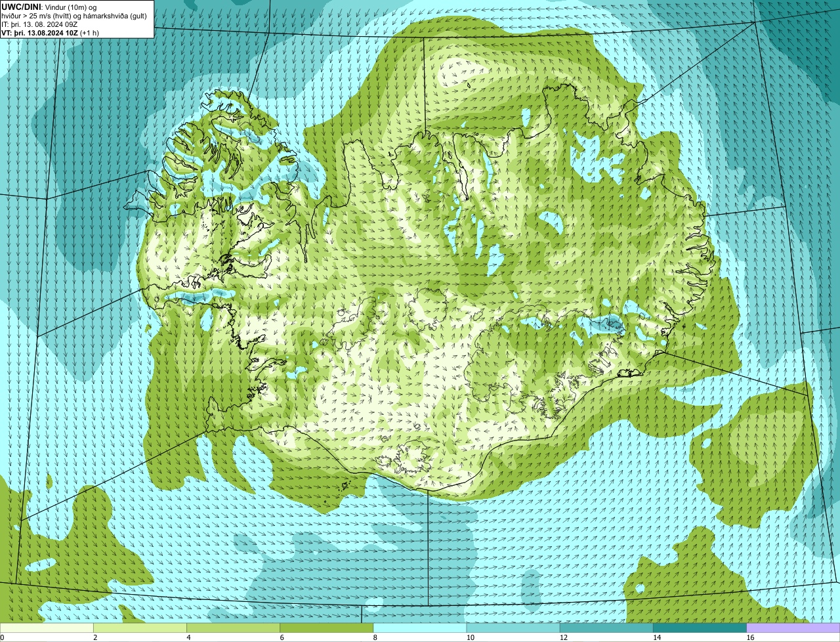Click the 14–16 m/s dark teal legend swatch
The height and width of the screenshot is (642, 840).
(x=700, y=628)
